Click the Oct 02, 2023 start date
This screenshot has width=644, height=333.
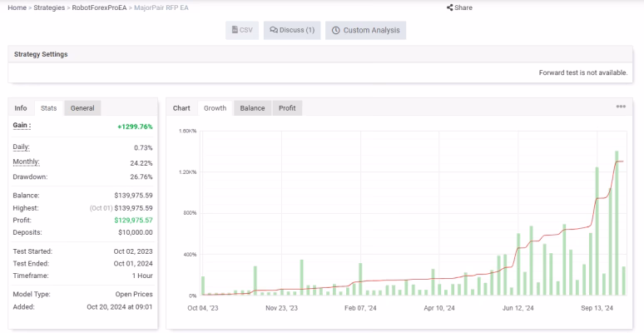tap(133, 251)
